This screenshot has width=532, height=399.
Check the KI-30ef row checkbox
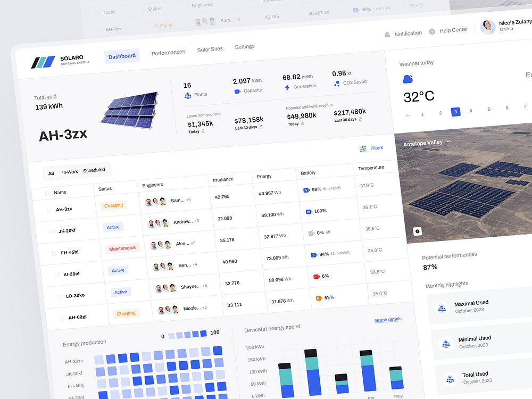[57, 275]
